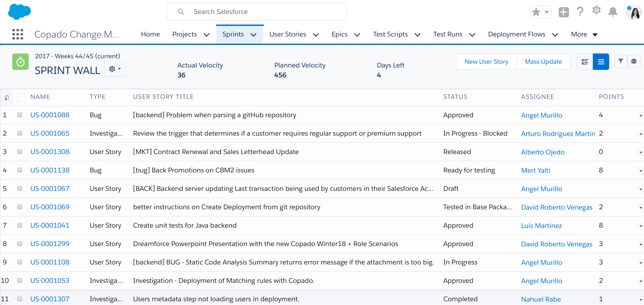Expand the User Stories tab chevron
Image resolution: width=644 pixels, height=305 pixels.
[316, 35]
